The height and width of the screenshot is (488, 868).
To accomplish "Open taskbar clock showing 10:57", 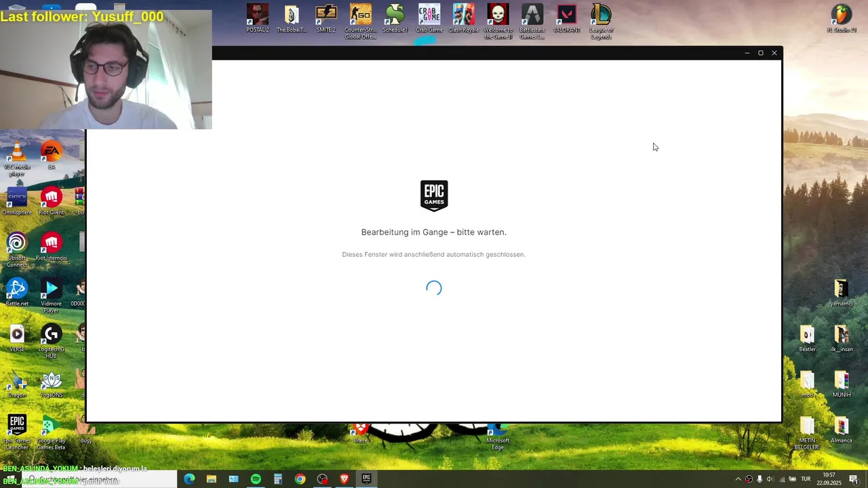I will pyautogui.click(x=829, y=479).
